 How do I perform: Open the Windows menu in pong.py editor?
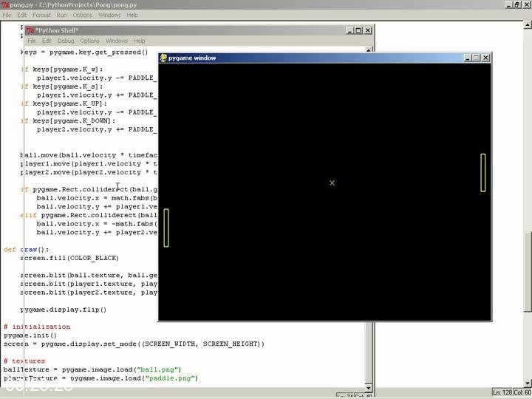pyautogui.click(x=109, y=15)
